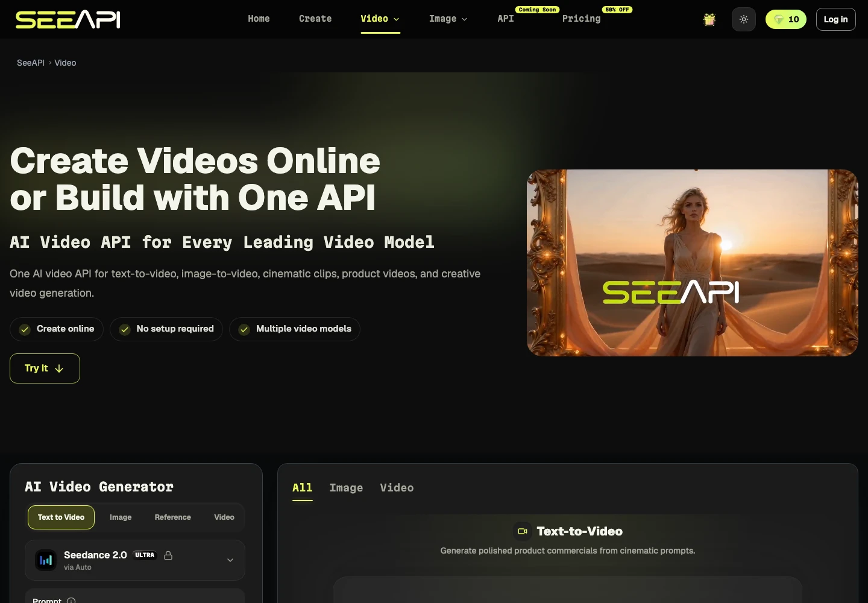Select the Image mode in AI Video Generator
Screen dimensions: 868x603
121,517
